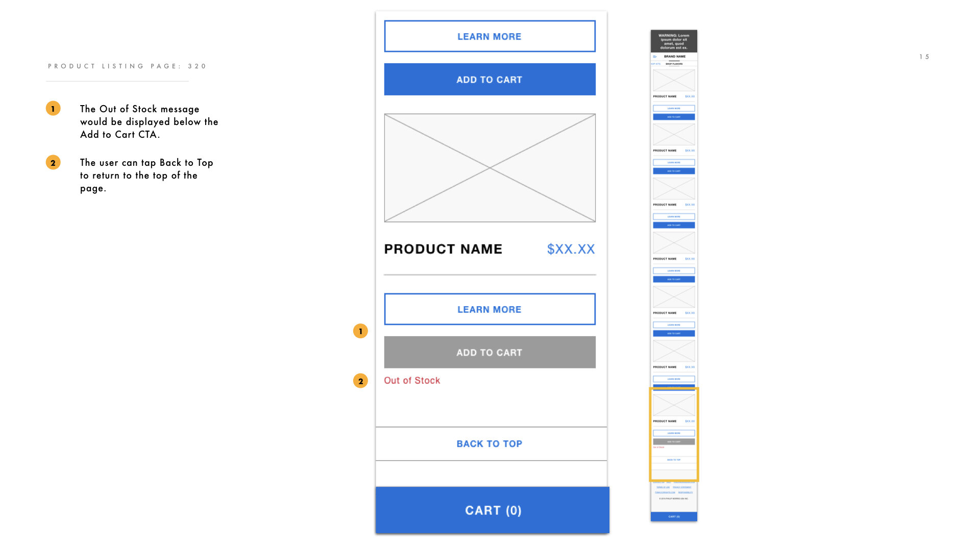Tap the BACK TO TOP link
Image resolution: width=980 pixels, height=551 pixels.
[489, 444]
